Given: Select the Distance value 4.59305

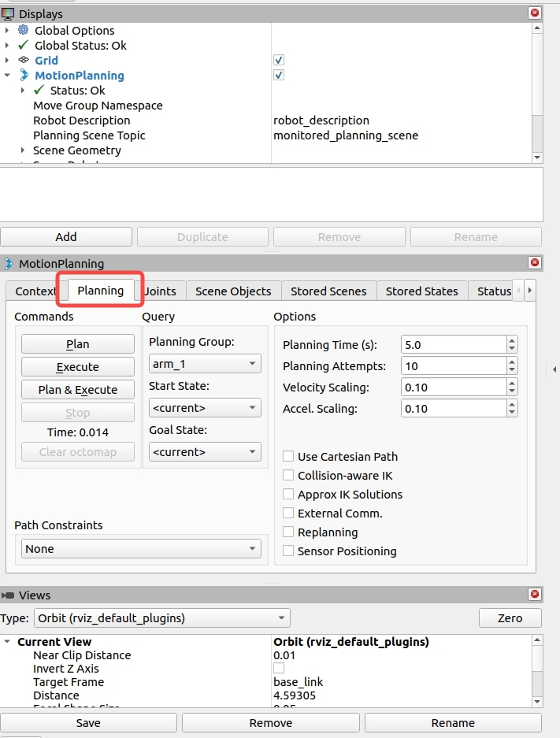Looking at the screenshot, I should coord(295,695).
